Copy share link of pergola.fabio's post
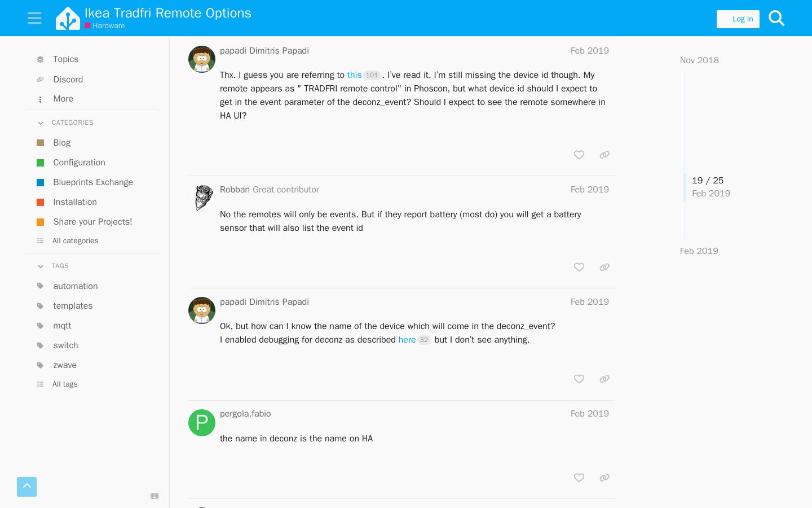This screenshot has width=812, height=508. pos(604,478)
